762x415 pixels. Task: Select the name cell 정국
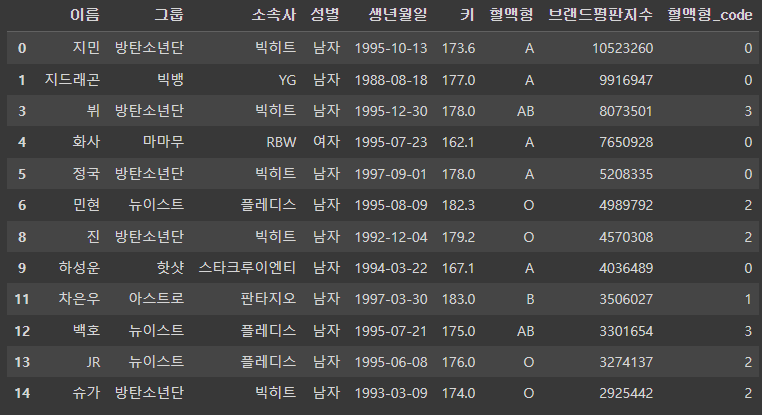pyautogui.click(x=86, y=173)
